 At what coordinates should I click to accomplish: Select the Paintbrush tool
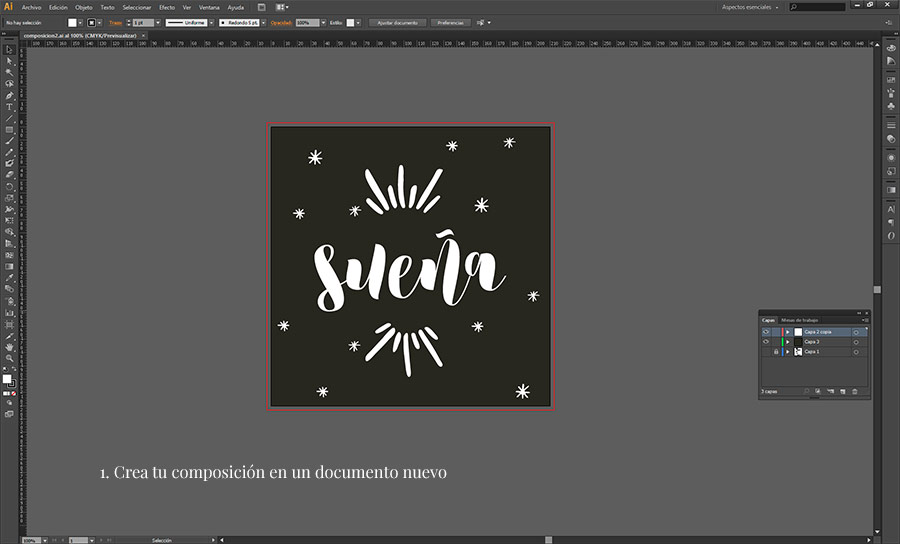tap(9, 141)
